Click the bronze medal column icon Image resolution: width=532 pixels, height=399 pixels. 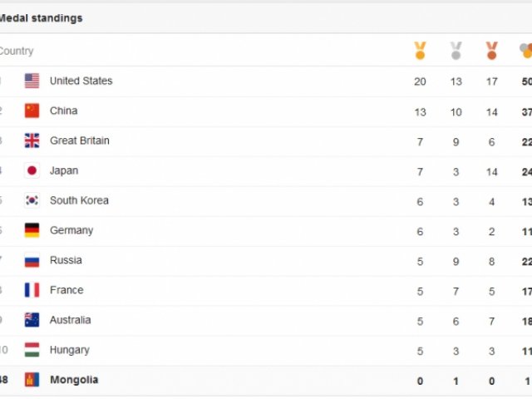[491, 51]
